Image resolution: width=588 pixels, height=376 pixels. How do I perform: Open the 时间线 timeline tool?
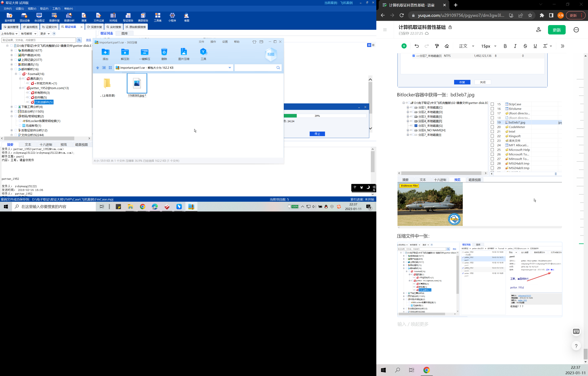[x=113, y=17]
